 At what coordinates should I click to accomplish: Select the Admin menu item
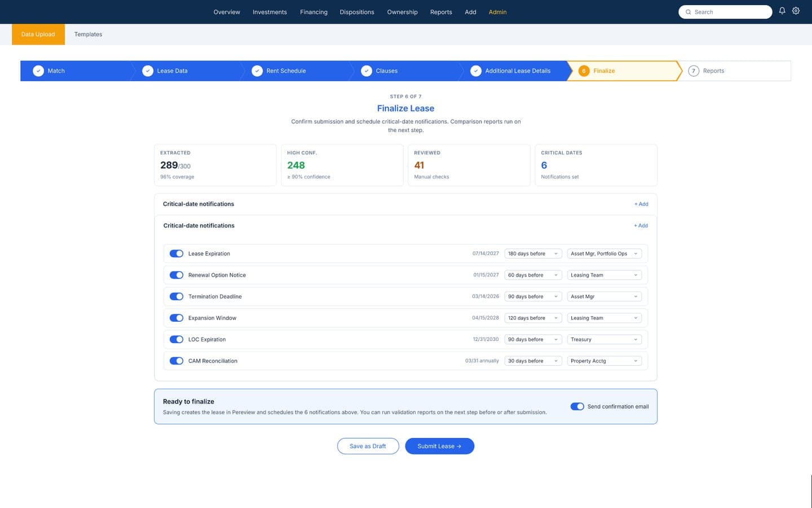[497, 12]
